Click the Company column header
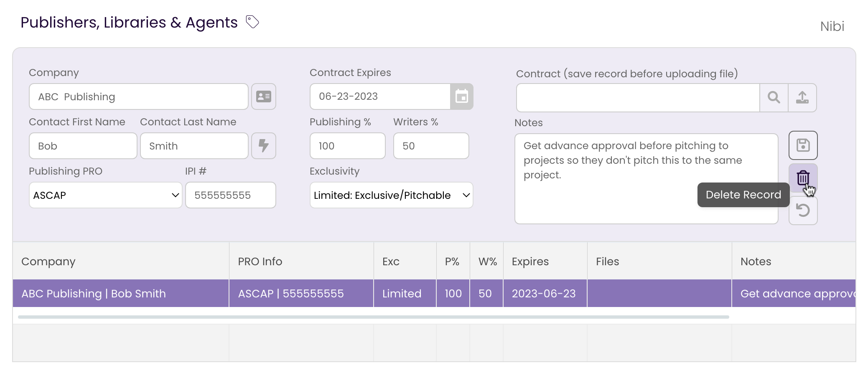This screenshot has height=373, width=868. tap(121, 261)
